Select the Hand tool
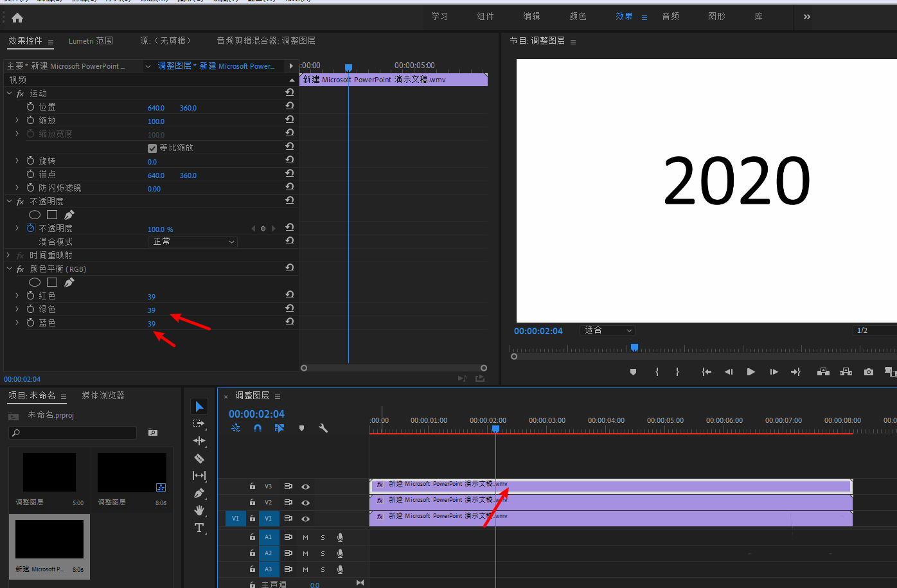Viewport: 897px width, 588px height. pyautogui.click(x=199, y=510)
